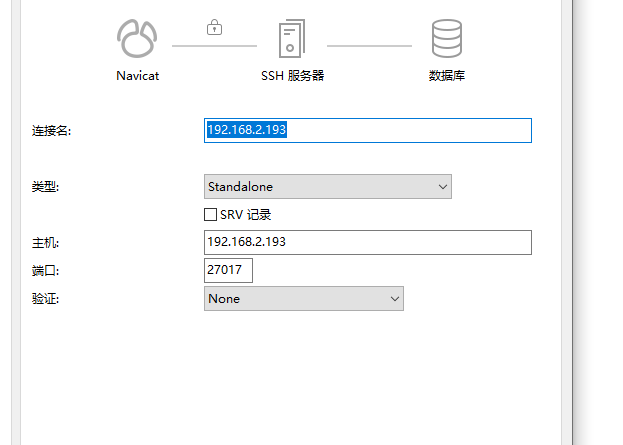Click the SSH 服务器 label
Image resolution: width=623 pixels, height=445 pixels.
click(x=292, y=75)
